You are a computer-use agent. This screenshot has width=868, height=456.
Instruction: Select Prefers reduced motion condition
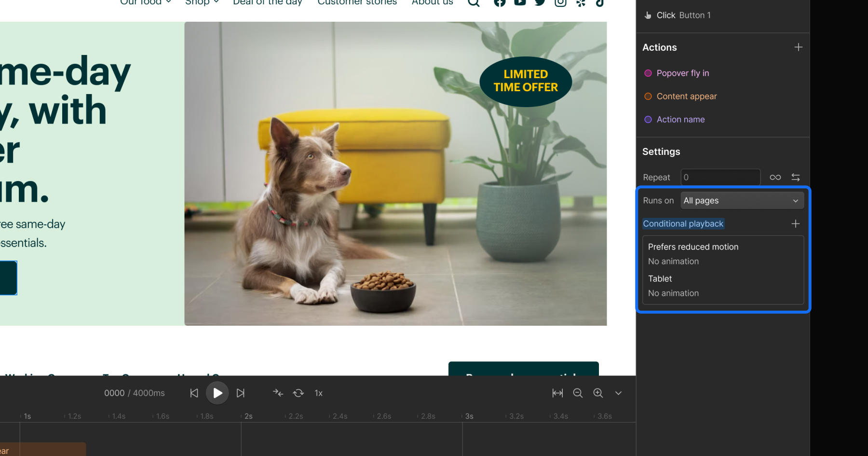click(693, 247)
